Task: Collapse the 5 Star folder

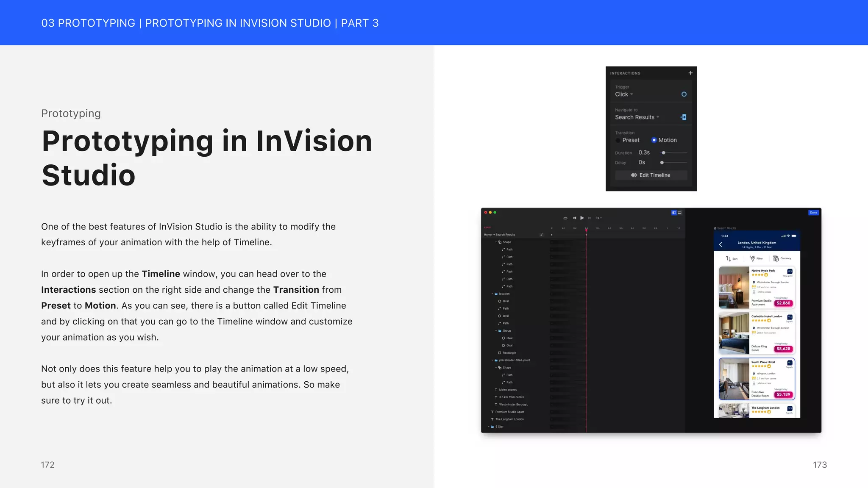Action: [489, 427]
